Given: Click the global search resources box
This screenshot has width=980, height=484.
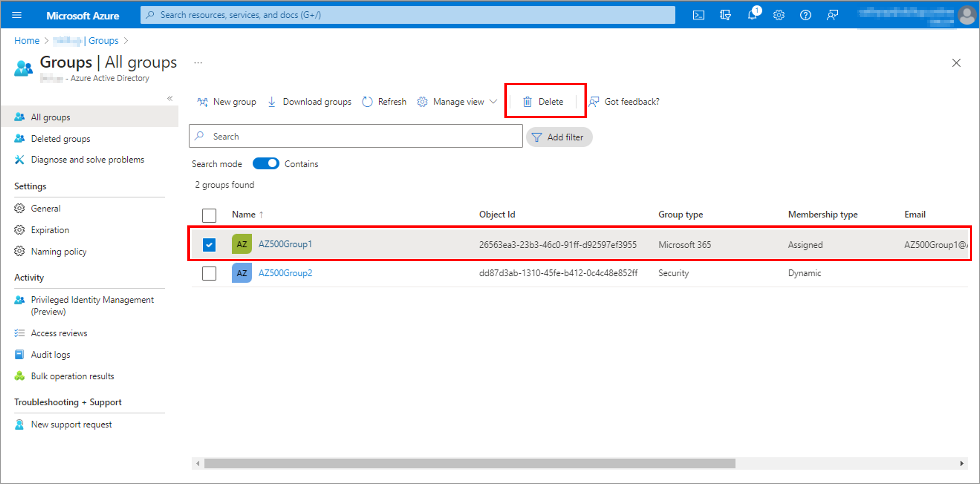Looking at the screenshot, I should pos(408,15).
